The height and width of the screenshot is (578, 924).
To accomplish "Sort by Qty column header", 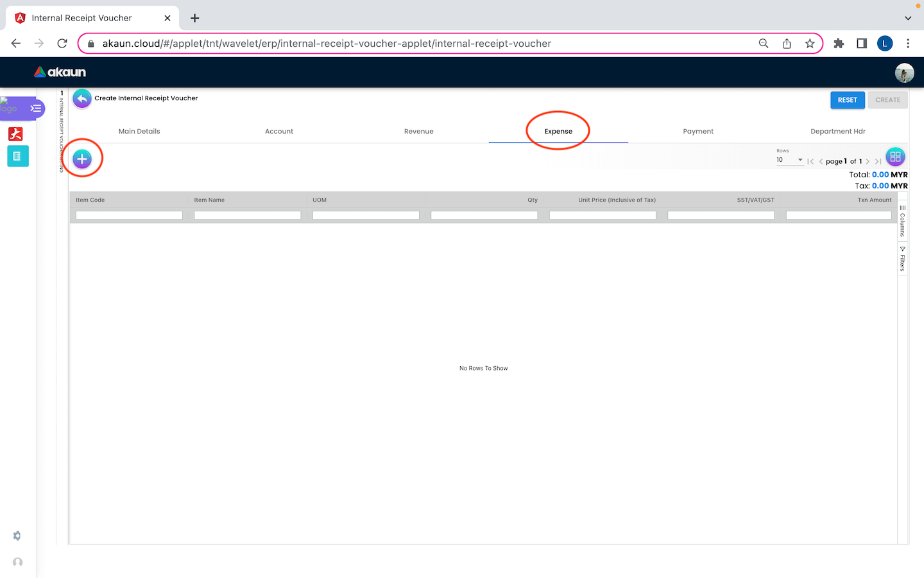I will tap(533, 200).
